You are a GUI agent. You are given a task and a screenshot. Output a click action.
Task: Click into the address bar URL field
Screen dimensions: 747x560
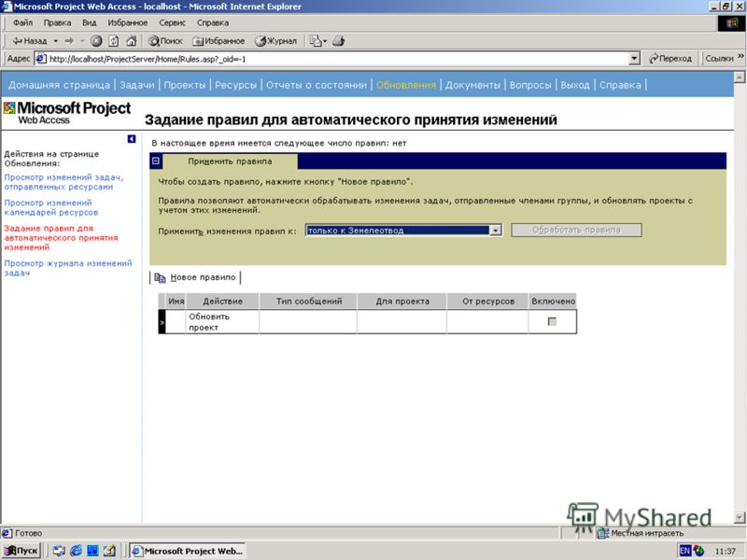tap(333, 59)
